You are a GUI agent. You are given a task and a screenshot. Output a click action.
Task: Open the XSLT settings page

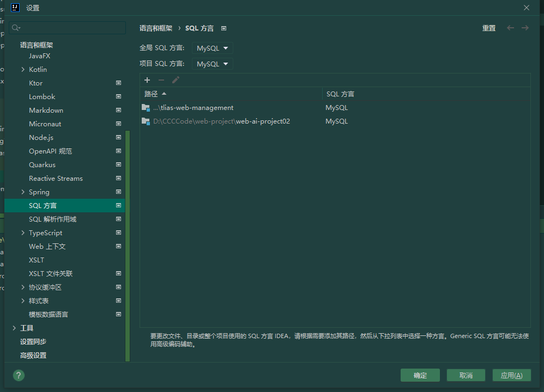click(37, 260)
